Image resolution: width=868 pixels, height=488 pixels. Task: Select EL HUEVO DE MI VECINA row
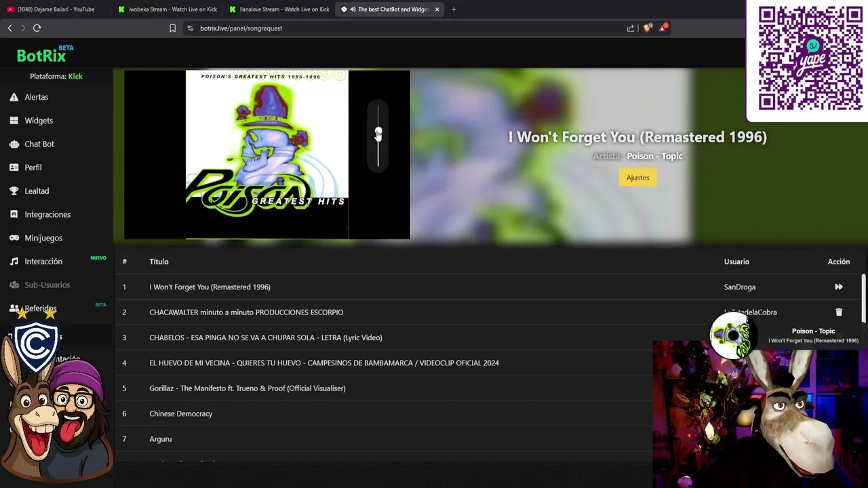tap(488, 363)
